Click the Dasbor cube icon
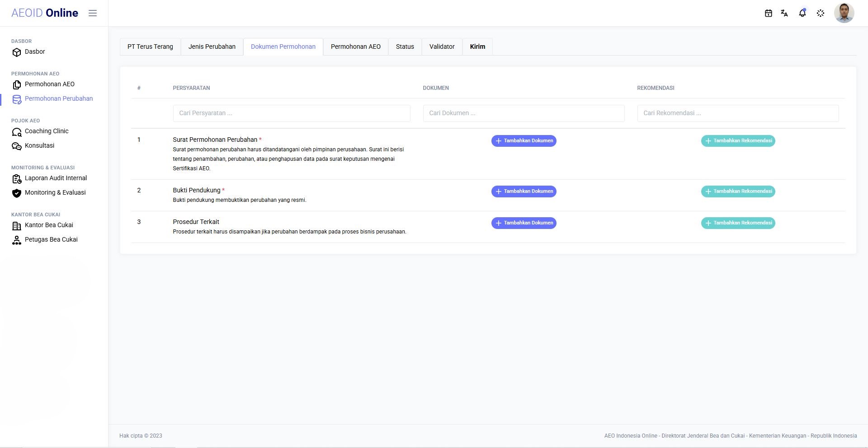The image size is (868, 448). 17,52
